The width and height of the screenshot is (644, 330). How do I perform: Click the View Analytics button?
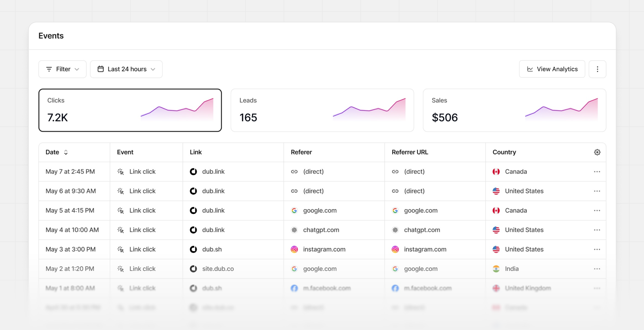pyautogui.click(x=552, y=69)
